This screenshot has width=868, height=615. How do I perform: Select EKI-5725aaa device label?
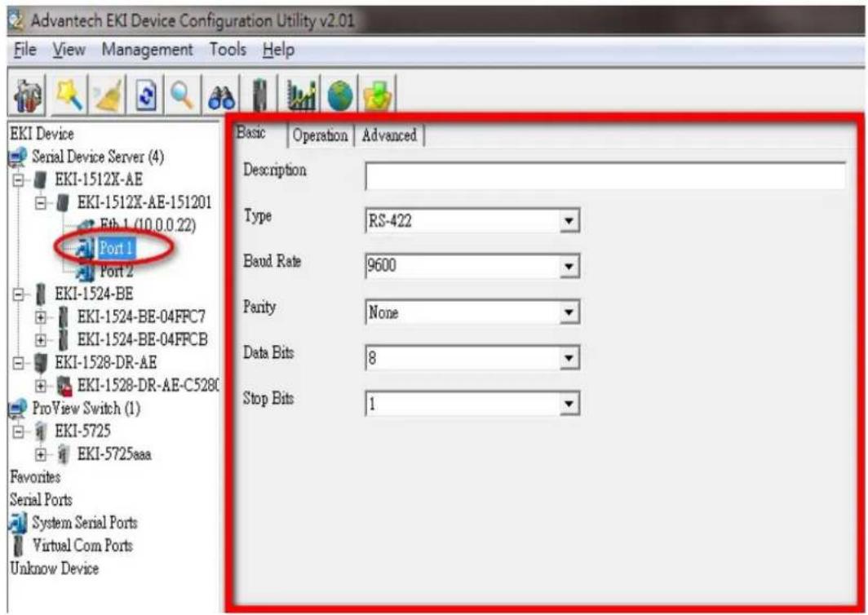pos(114,454)
